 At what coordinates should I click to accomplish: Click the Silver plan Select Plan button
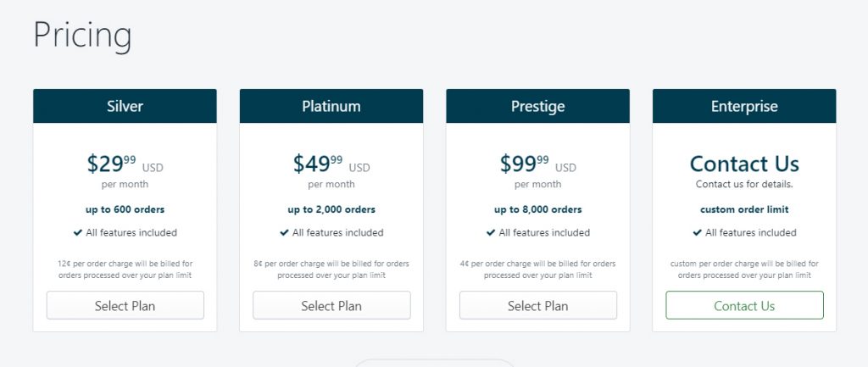[x=125, y=306]
